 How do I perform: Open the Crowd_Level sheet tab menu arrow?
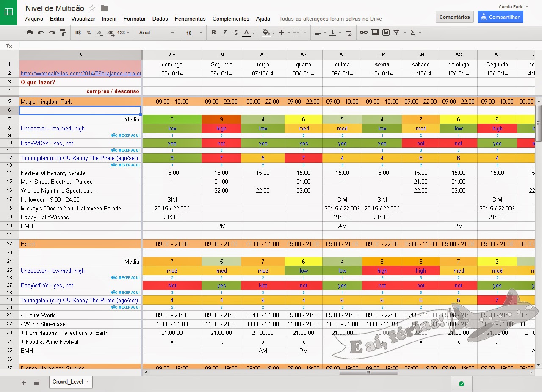[x=88, y=381]
